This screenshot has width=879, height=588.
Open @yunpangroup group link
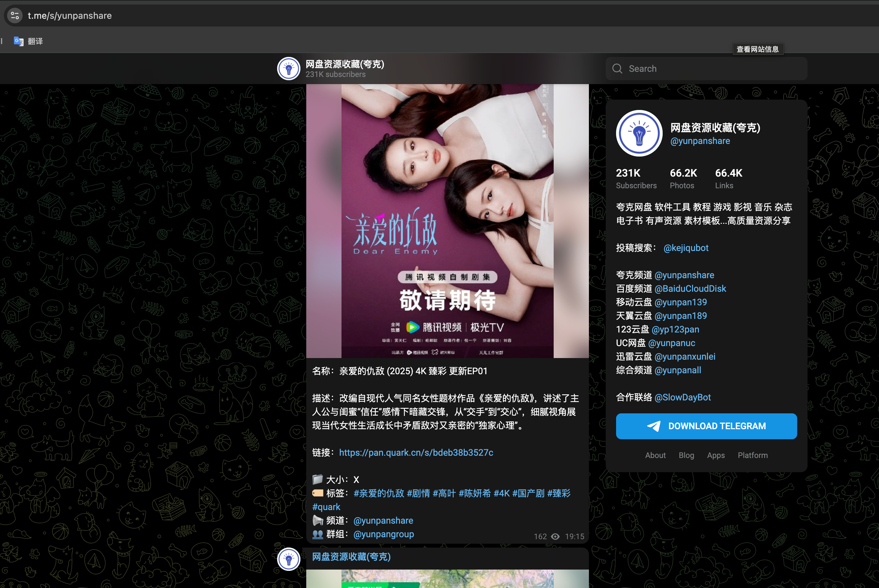(383, 534)
